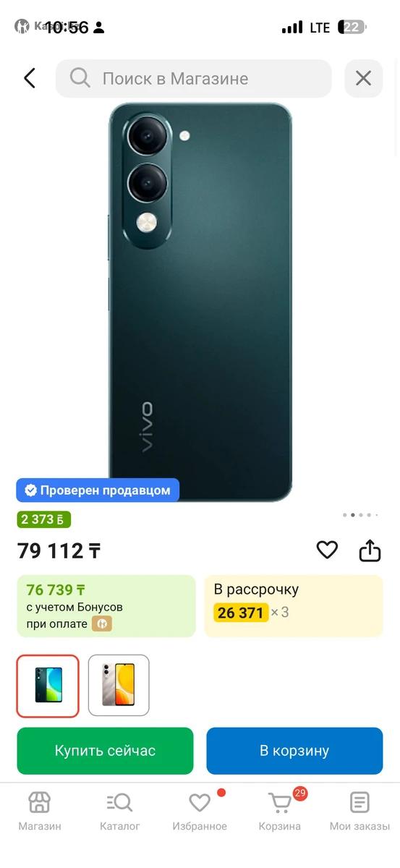Open the В рассрочку installment option
This screenshot has width=400, height=868.
(x=294, y=606)
